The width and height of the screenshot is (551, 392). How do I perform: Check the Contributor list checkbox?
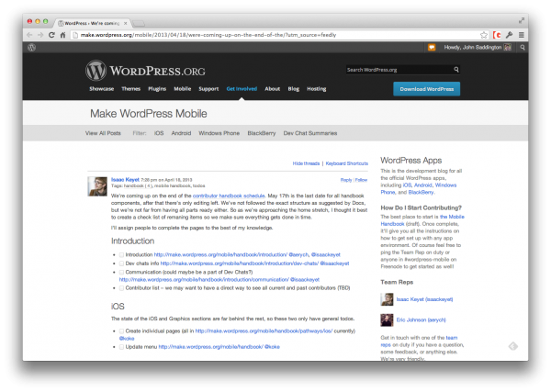(x=121, y=288)
